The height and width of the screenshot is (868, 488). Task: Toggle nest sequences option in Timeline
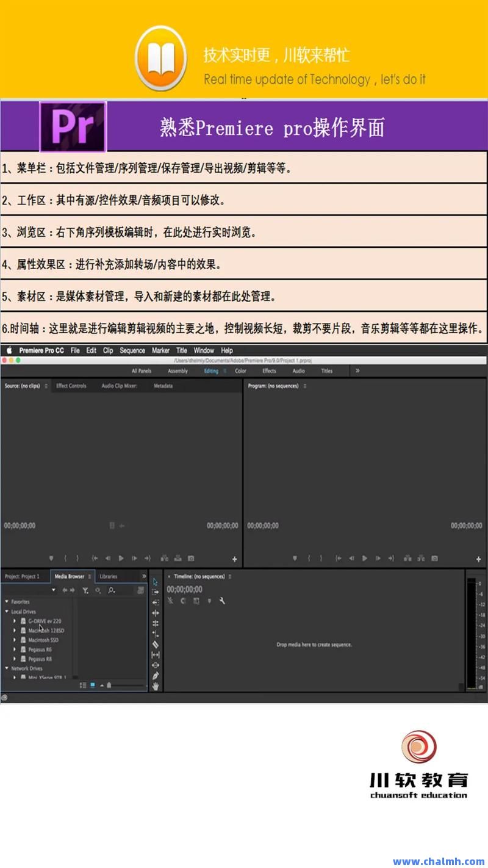[x=170, y=601]
